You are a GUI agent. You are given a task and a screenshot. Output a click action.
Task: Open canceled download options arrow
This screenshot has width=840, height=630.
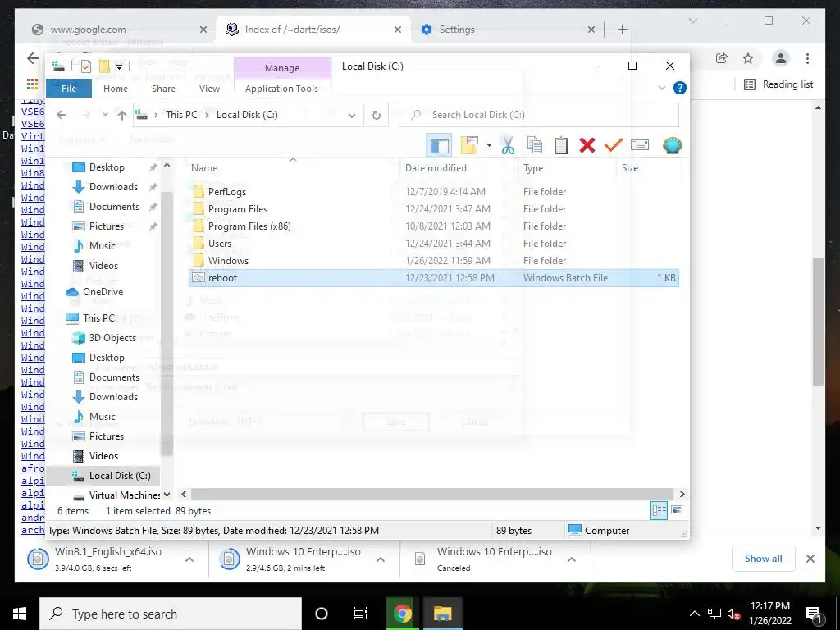tap(572, 559)
